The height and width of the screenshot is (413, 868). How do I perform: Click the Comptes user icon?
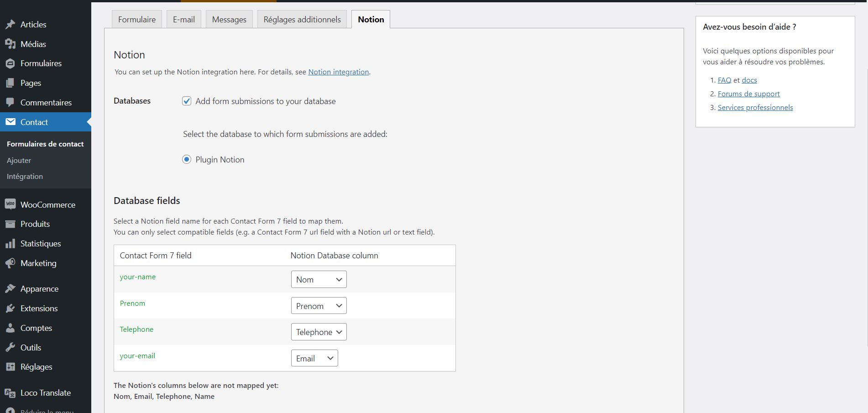point(10,328)
